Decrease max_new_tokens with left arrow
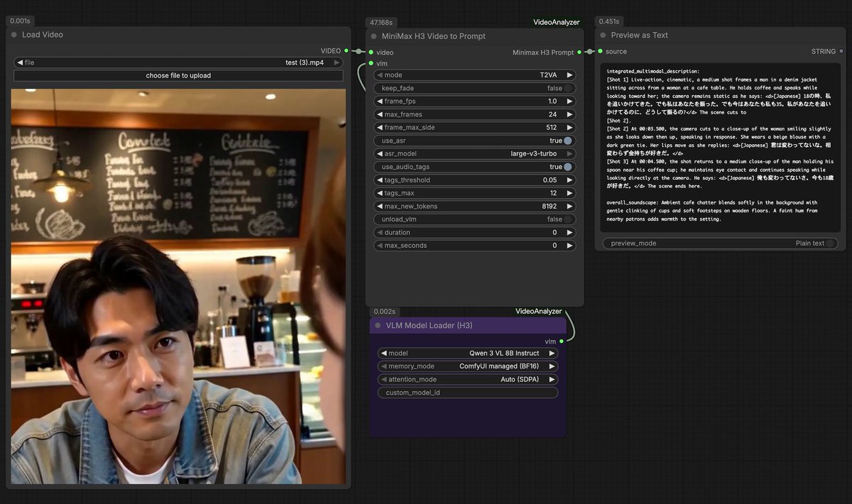 coord(379,206)
